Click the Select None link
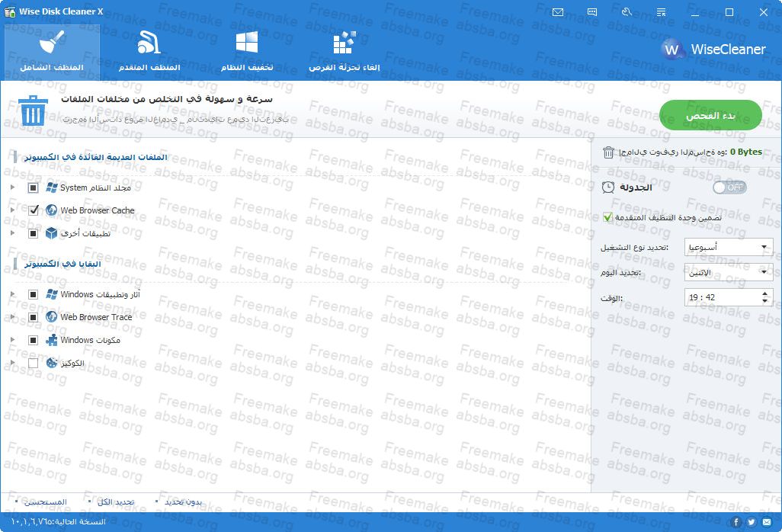Viewport: 782px width, 532px height. click(x=183, y=502)
